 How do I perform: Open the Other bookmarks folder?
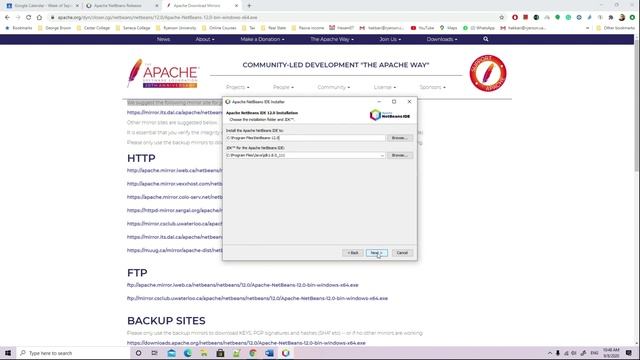[616, 28]
